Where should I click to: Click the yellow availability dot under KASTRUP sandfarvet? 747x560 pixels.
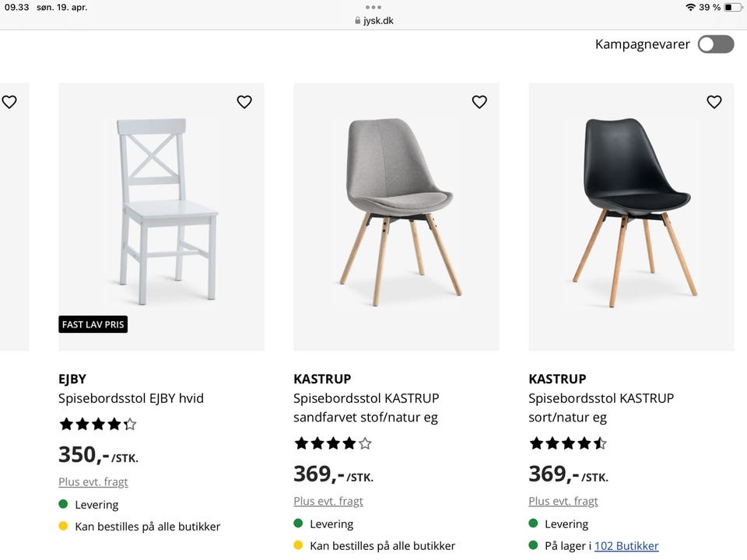(300, 545)
